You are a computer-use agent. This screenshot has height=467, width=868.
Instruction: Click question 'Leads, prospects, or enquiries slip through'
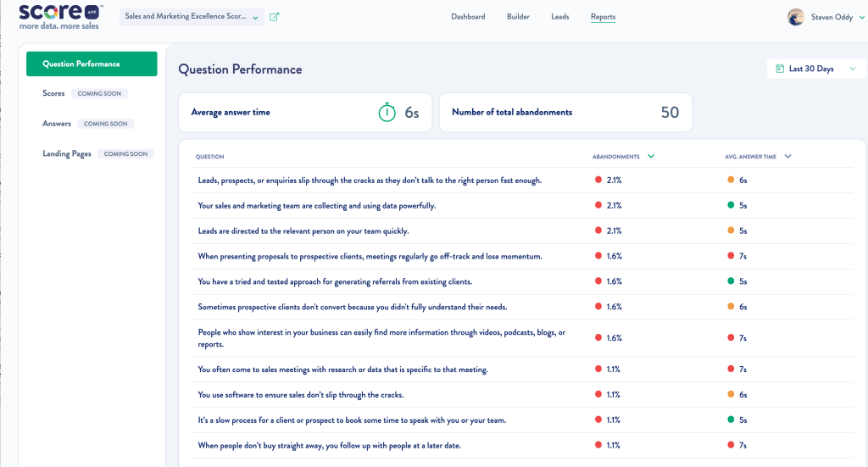click(370, 181)
